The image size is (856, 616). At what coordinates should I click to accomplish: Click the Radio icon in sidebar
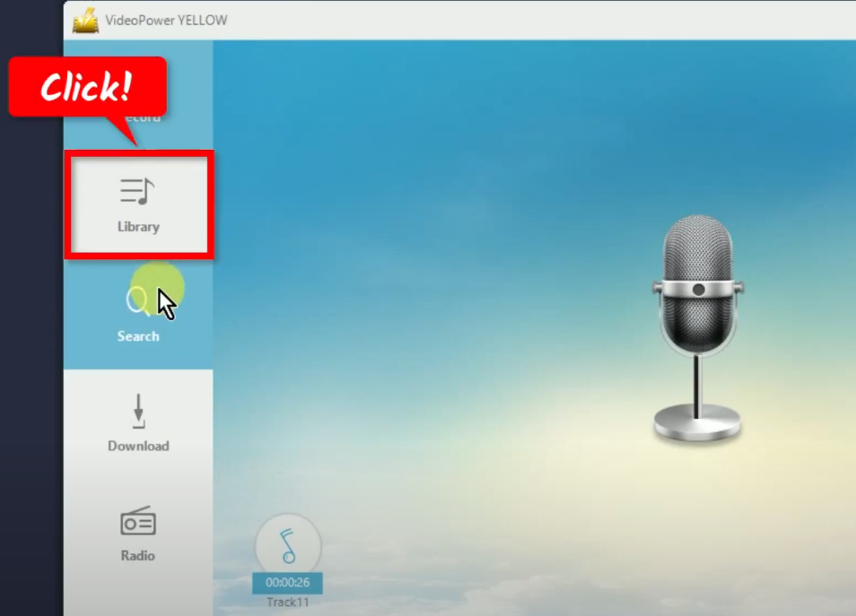coord(137,521)
